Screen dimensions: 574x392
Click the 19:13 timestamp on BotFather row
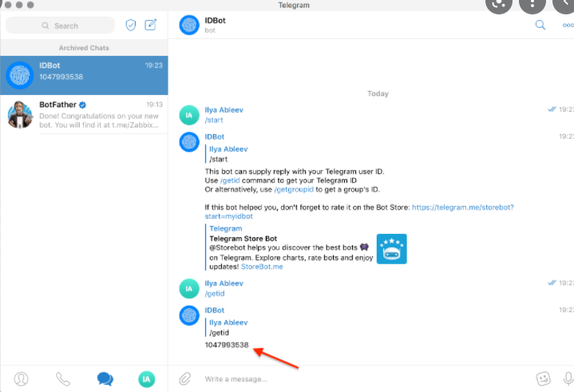[155, 105]
